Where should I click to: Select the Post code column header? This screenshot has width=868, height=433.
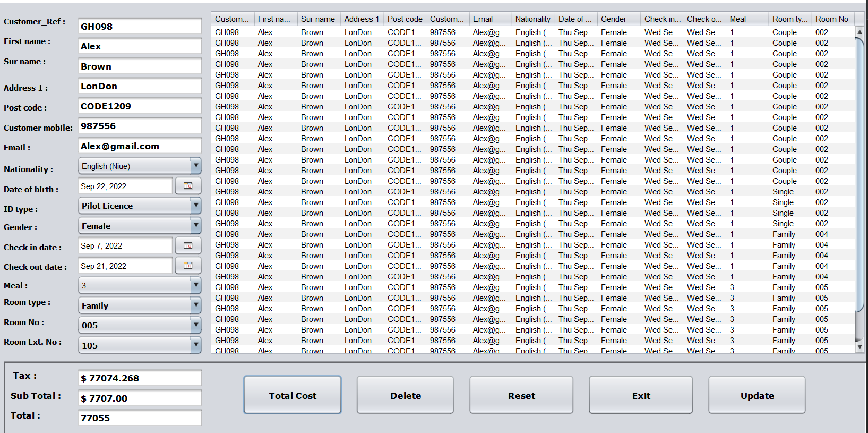click(x=405, y=19)
